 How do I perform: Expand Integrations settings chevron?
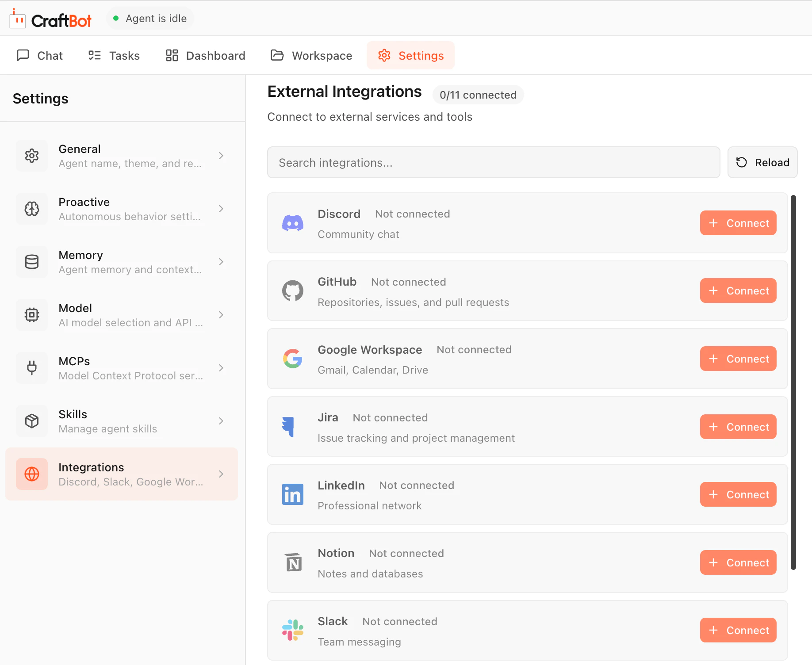click(221, 474)
